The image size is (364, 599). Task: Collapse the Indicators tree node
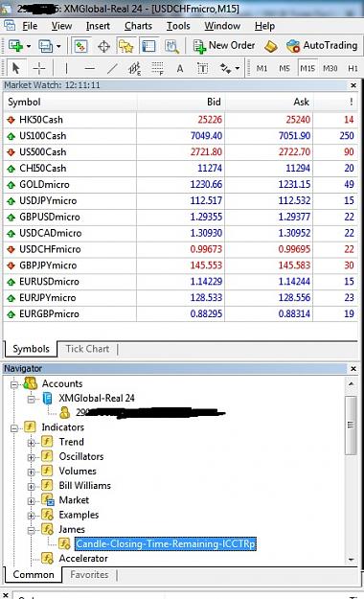tap(14, 427)
